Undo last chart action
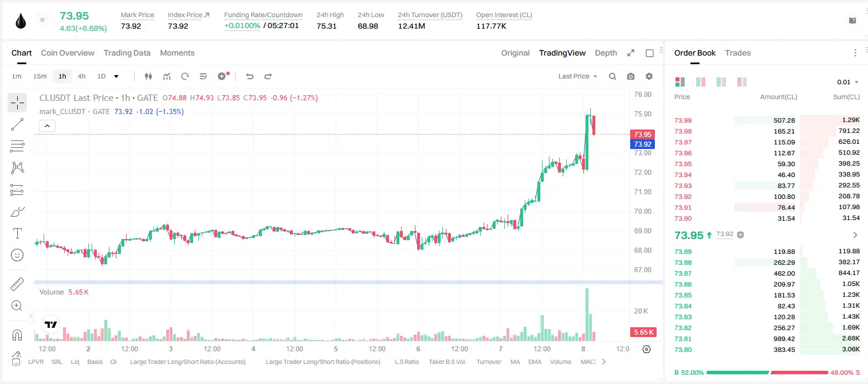 [x=249, y=76]
